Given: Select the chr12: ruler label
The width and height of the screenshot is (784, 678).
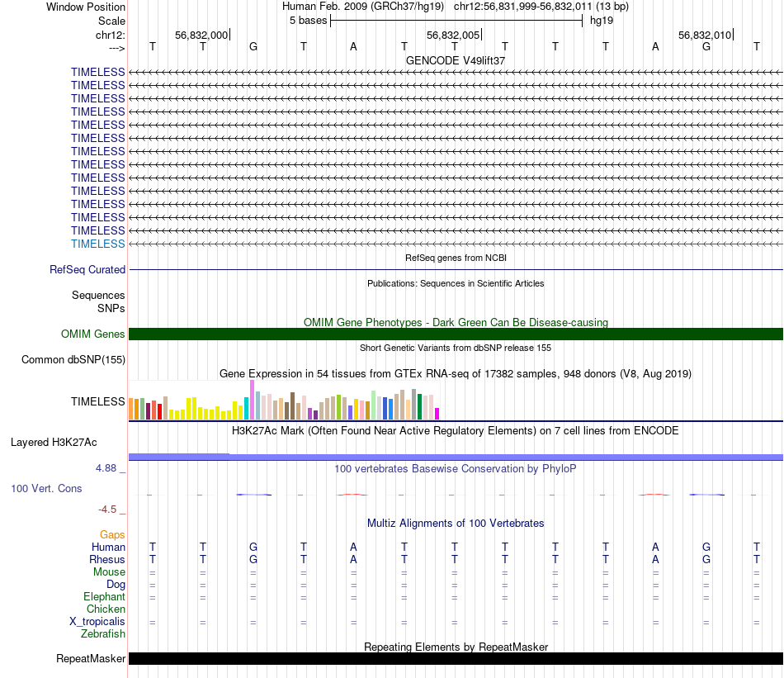Looking at the screenshot, I should (111, 35).
